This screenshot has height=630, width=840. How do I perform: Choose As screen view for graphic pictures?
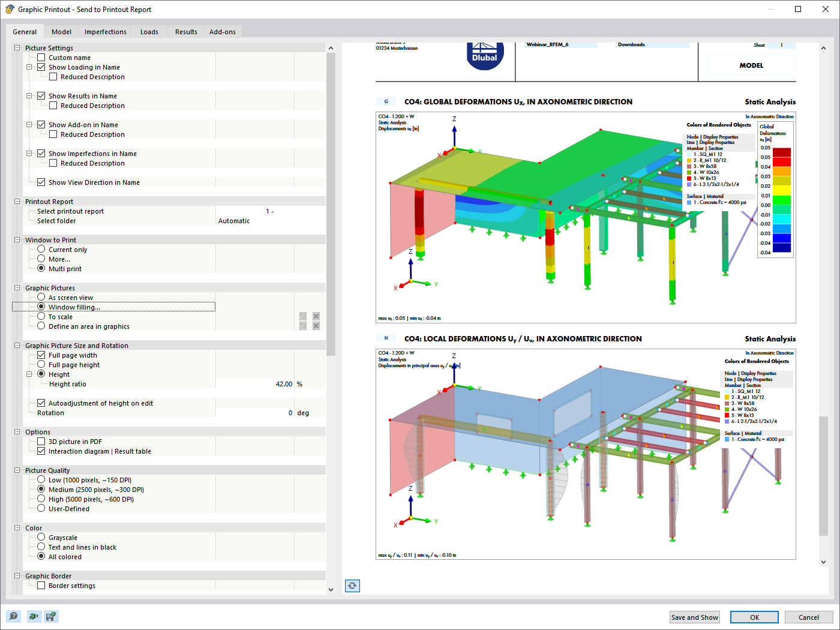point(41,297)
